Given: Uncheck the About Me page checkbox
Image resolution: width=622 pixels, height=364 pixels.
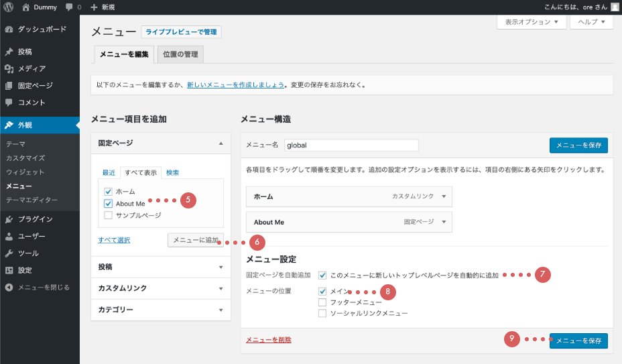Looking at the screenshot, I should (x=108, y=203).
